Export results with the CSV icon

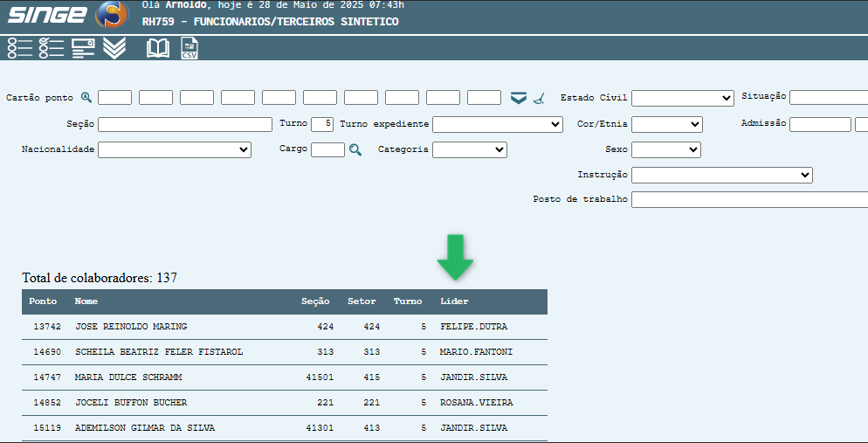click(x=189, y=48)
